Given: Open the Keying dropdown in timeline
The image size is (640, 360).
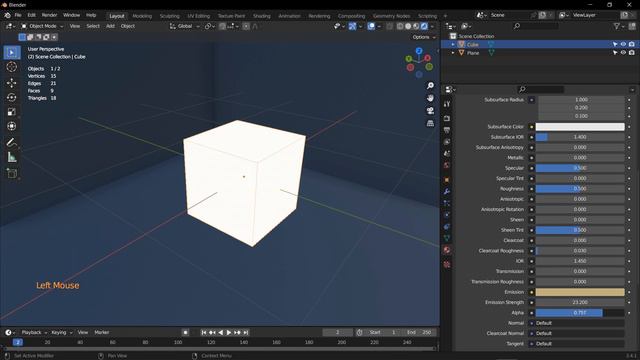Looking at the screenshot, I should [61, 332].
